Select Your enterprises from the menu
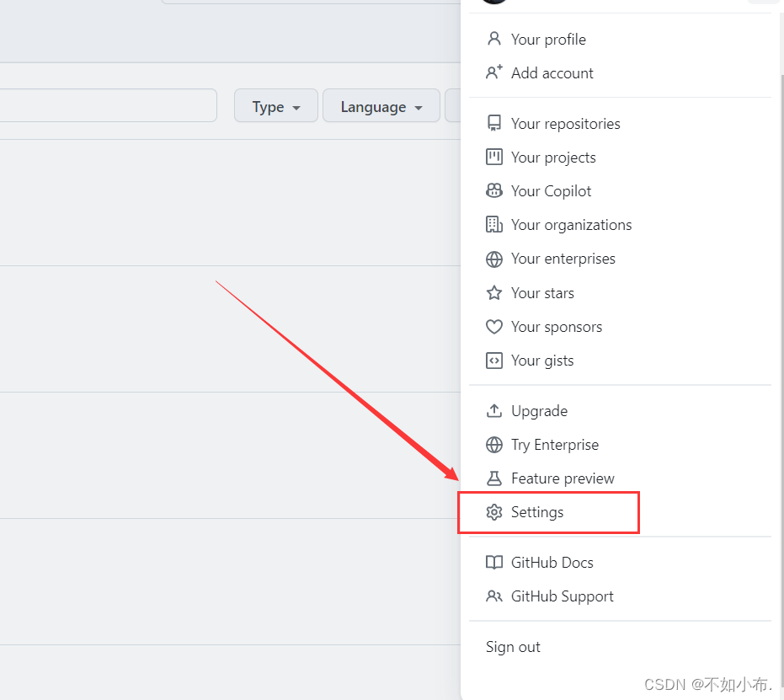Screen dimensions: 784x700 [x=563, y=259]
